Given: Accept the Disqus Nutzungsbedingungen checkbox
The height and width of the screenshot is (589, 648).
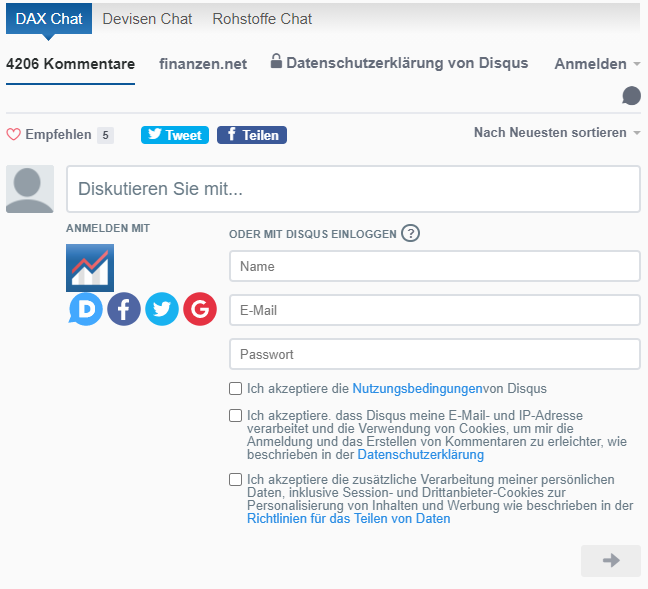Looking at the screenshot, I should pos(236,389).
